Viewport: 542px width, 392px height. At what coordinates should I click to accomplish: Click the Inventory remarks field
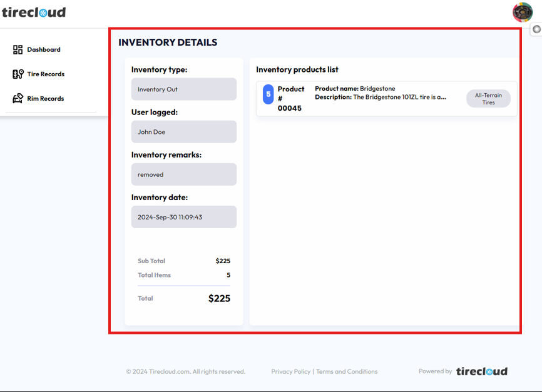tap(183, 174)
